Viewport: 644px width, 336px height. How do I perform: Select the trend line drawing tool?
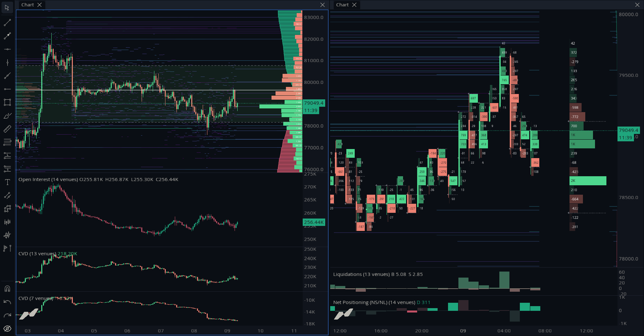tap(7, 22)
